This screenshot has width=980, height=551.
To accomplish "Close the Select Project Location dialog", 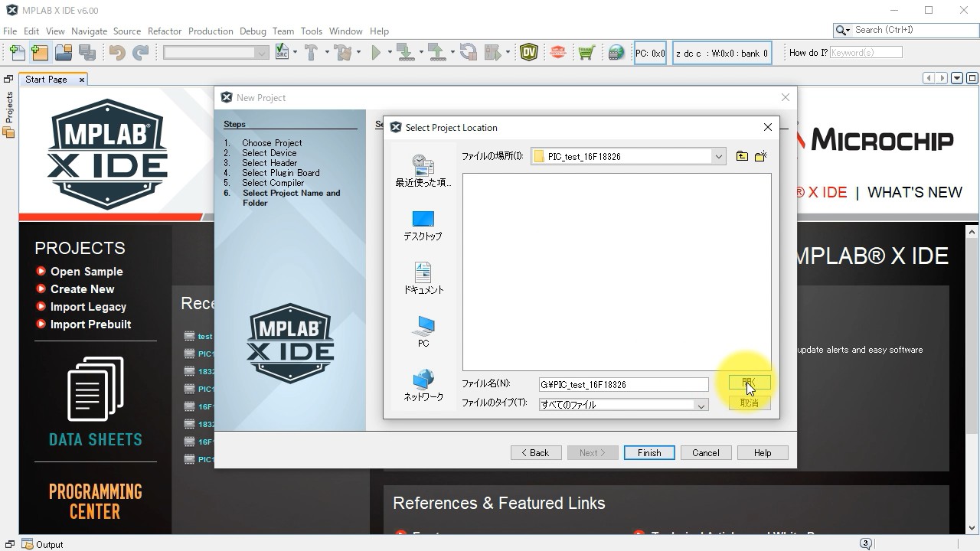I will coord(768,127).
